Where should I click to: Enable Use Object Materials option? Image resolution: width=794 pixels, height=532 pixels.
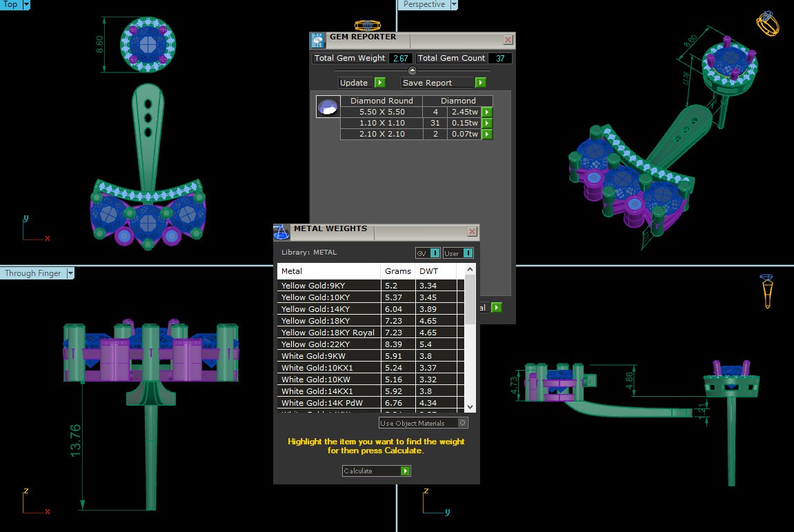click(463, 423)
